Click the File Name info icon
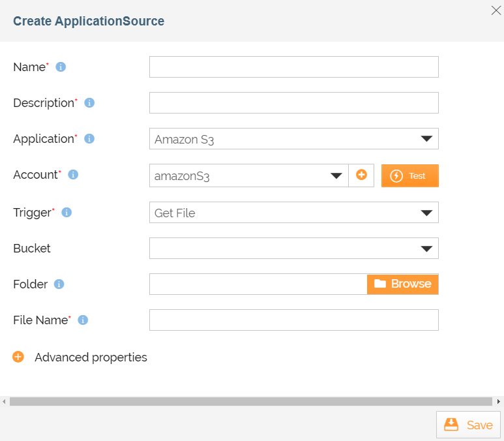Viewport: 504px width, 441px height. click(x=83, y=320)
